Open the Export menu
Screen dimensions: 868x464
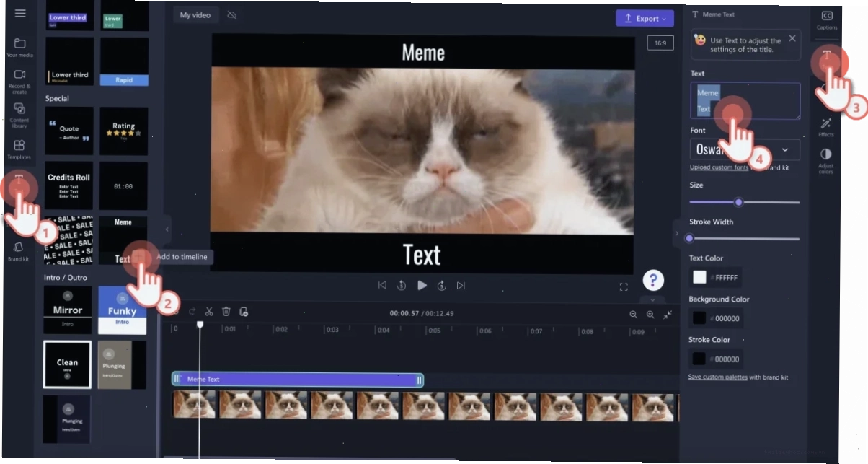645,18
